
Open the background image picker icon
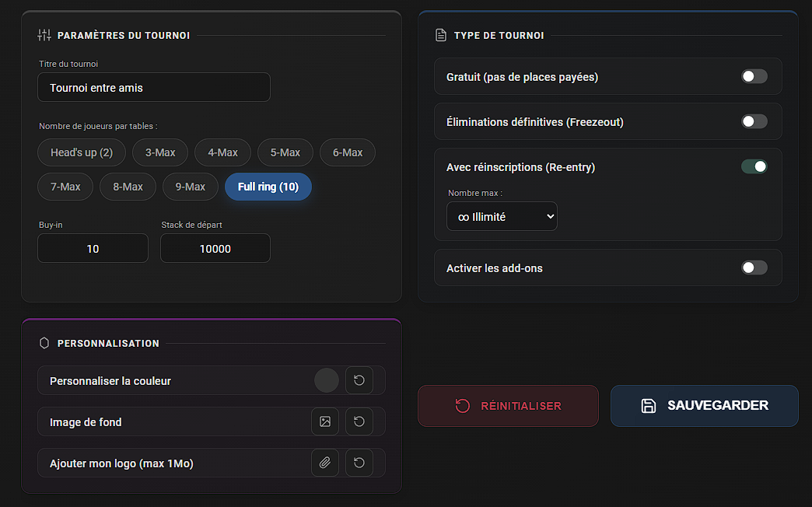(324, 421)
